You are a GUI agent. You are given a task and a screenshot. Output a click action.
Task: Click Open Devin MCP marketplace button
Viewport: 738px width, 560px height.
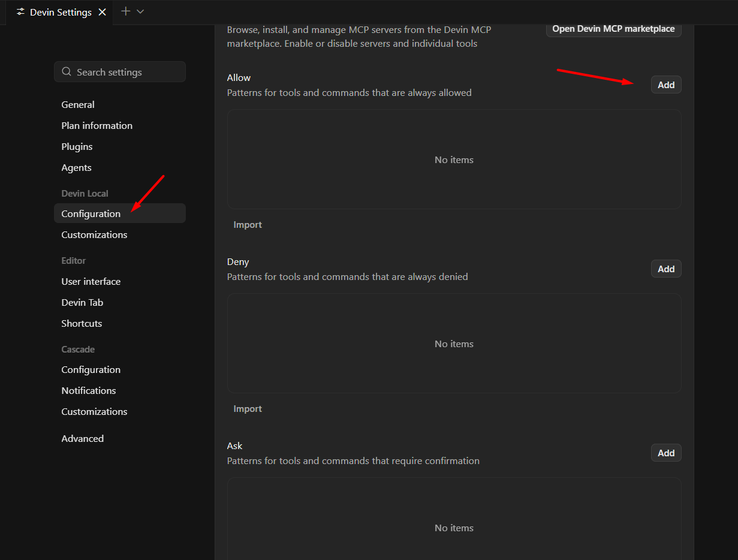[x=613, y=29]
